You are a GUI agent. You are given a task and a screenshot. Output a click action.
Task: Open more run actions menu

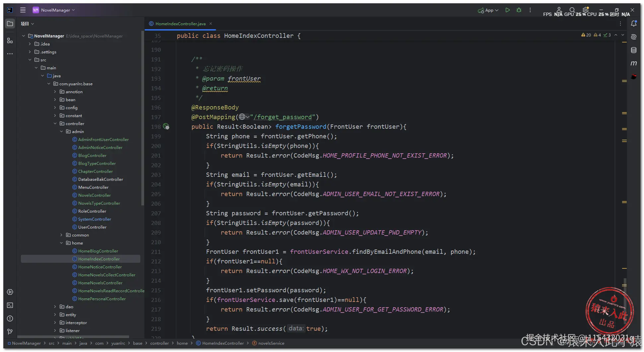coord(530,10)
